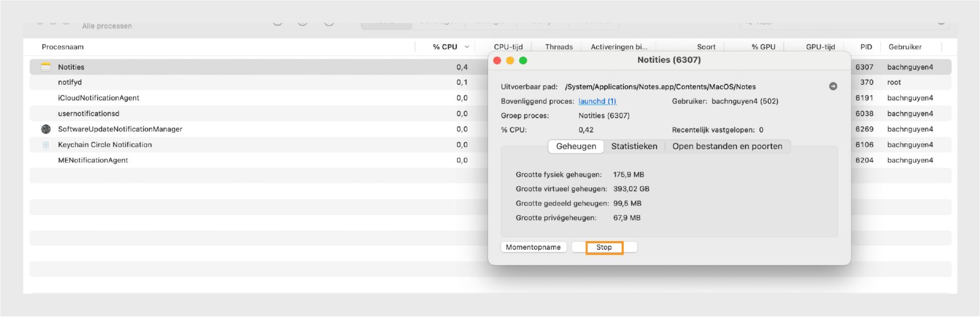Reveal executable path with the arrow icon
980x317 pixels.
(x=833, y=87)
